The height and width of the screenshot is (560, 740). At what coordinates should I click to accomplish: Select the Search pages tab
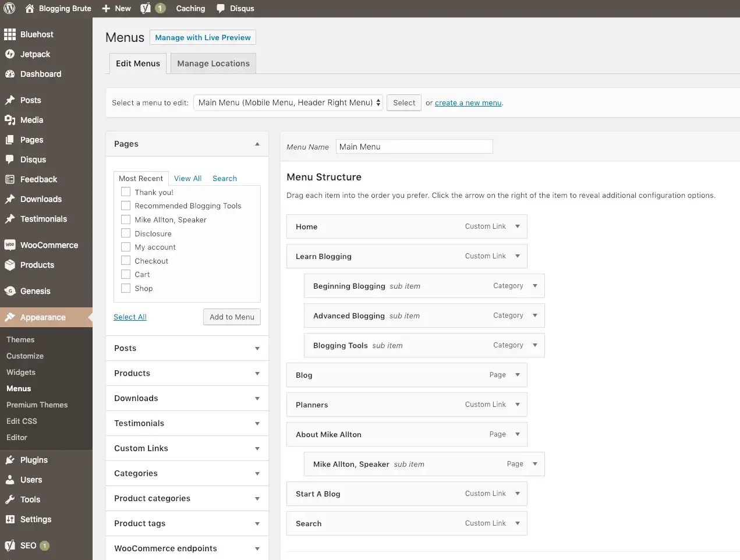[x=225, y=178]
